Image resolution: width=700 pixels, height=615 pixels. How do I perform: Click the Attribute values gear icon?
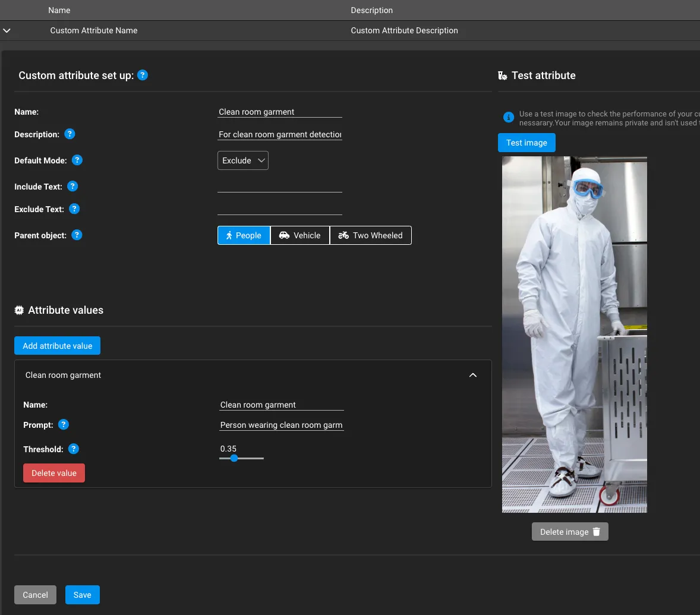19,310
